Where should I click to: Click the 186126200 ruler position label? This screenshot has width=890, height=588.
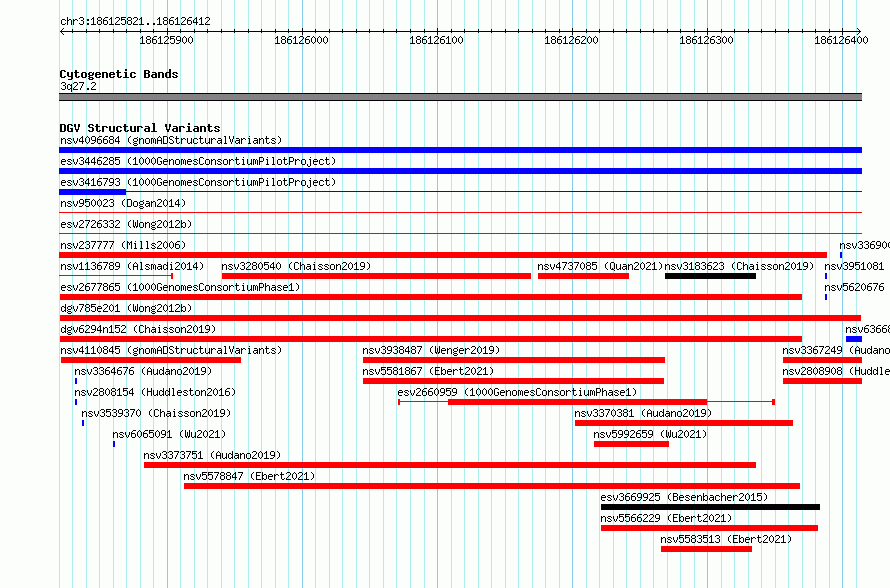(x=571, y=40)
